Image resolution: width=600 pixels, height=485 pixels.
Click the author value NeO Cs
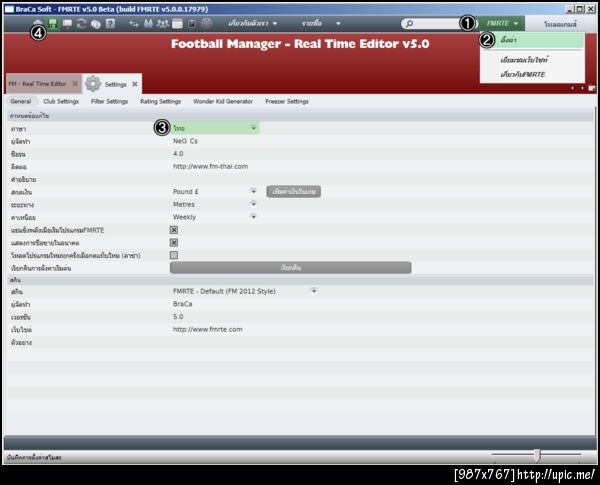click(185, 141)
